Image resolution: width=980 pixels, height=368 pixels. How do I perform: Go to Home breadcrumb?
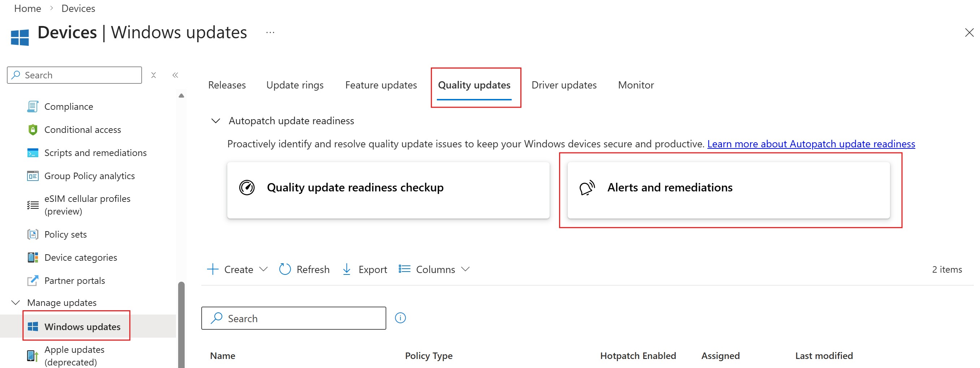pos(27,8)
